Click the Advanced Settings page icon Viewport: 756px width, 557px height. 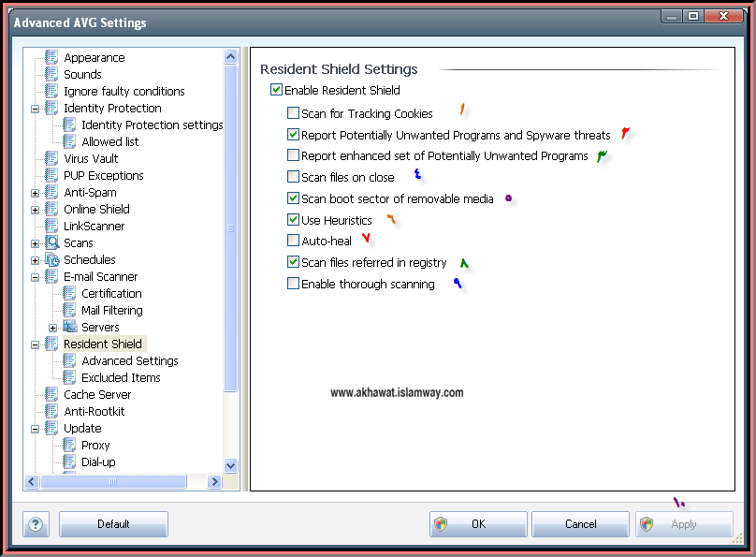tap(69, 360)
